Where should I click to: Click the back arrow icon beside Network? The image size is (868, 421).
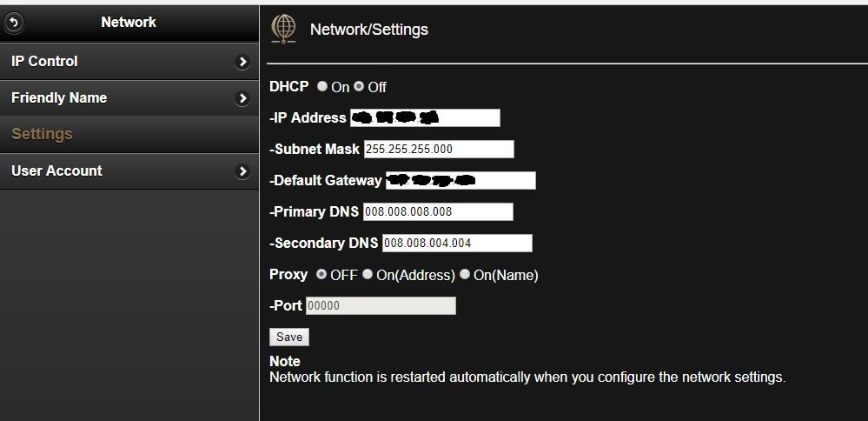[x=15, y=23]
